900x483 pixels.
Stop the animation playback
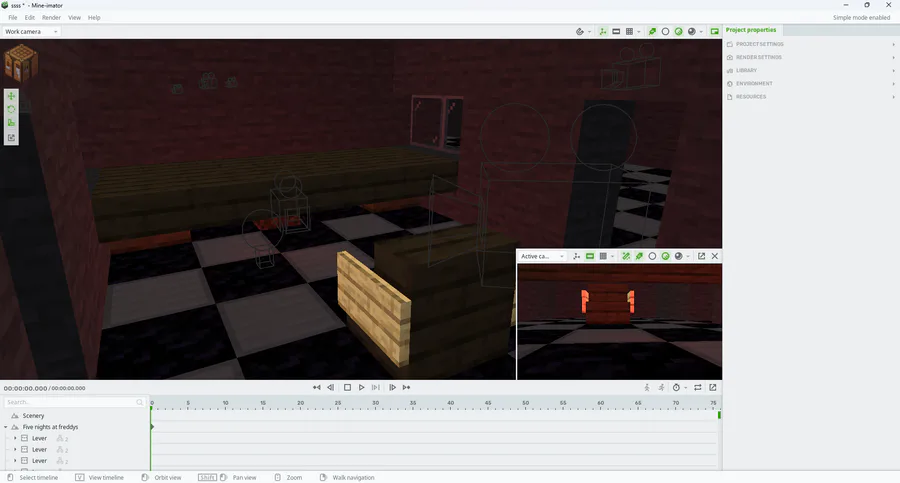[x=347, y=388]
